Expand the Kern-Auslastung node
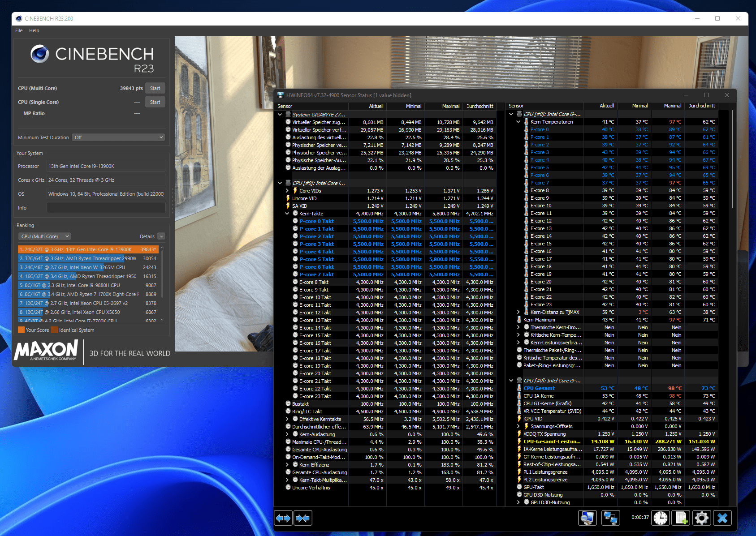The image size is (756, 536). click(287, 434)
